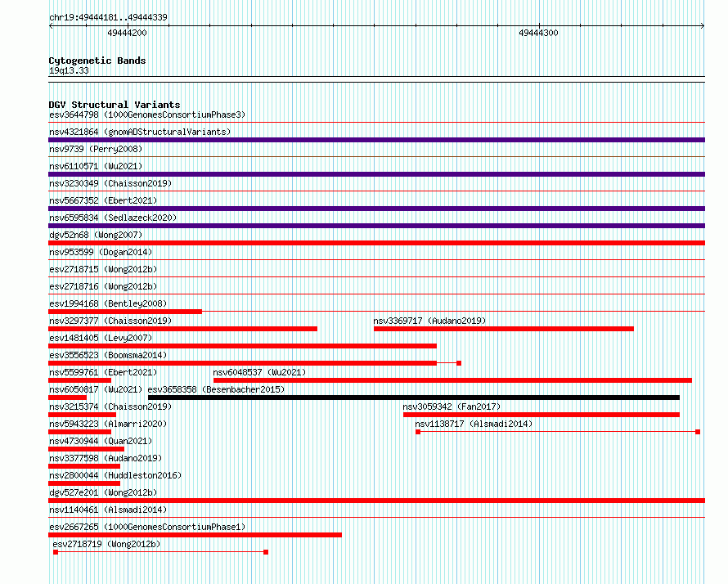Open the nsv5667352 Ebert2021 variant
The image size is (728, 584).
(x=103, y=200)
